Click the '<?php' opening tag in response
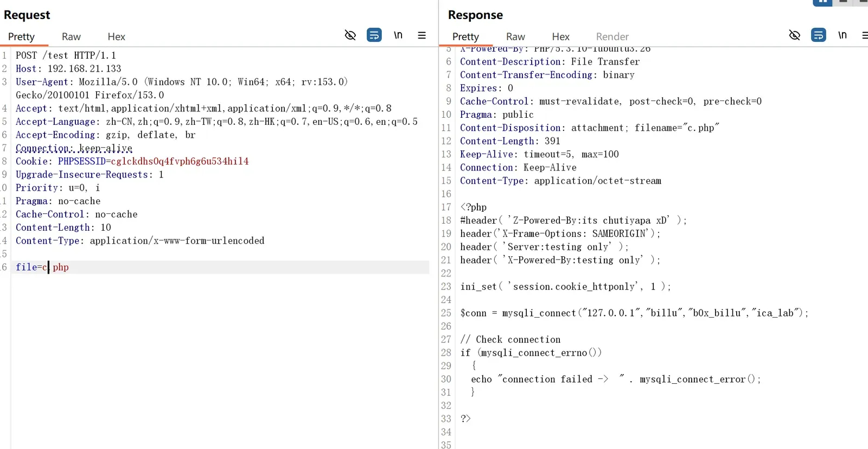This screenshot has width=868, height=449. tap(473, 207)
